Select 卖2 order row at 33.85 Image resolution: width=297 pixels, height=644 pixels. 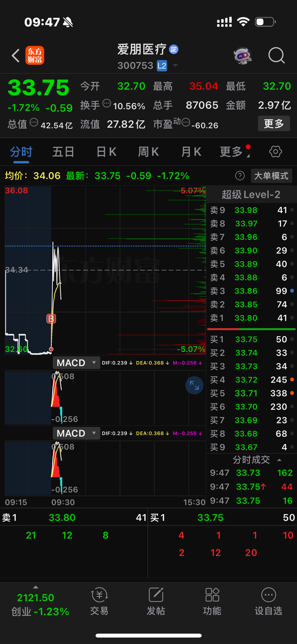point(251,304)
